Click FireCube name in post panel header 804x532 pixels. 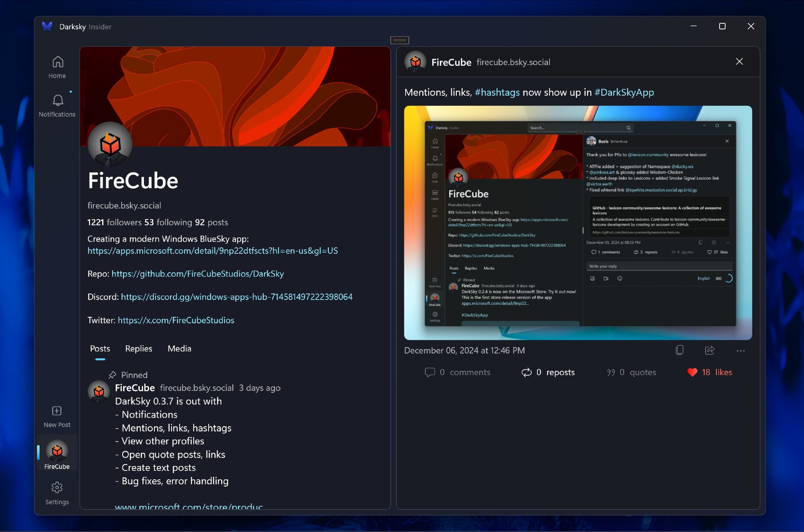coord(451,62)
